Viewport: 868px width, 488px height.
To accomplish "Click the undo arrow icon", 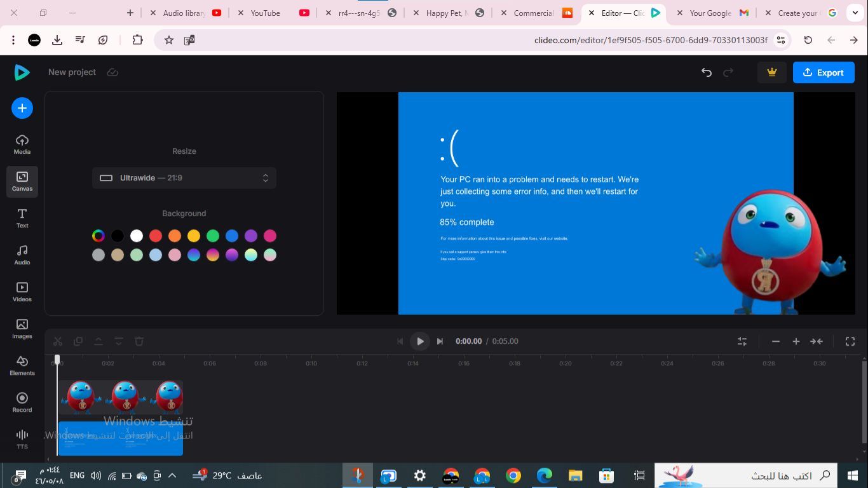I will [x=707, y=72].
